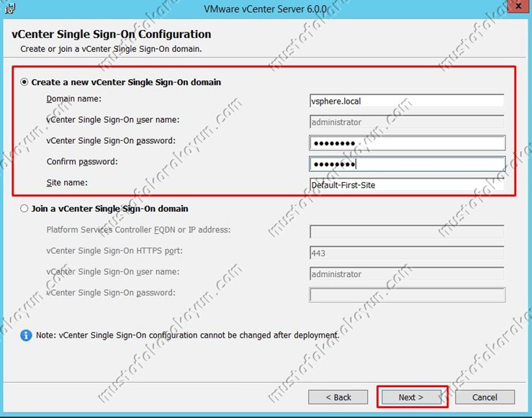
Task: Click the Cancel button
Action: tap(484, 397)
